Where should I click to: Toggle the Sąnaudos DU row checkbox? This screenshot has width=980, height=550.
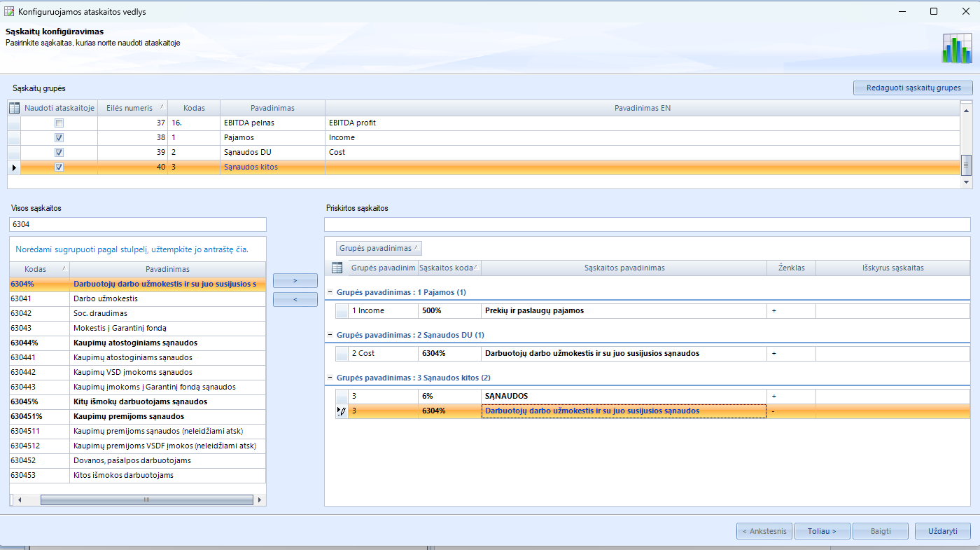[59, 153]
